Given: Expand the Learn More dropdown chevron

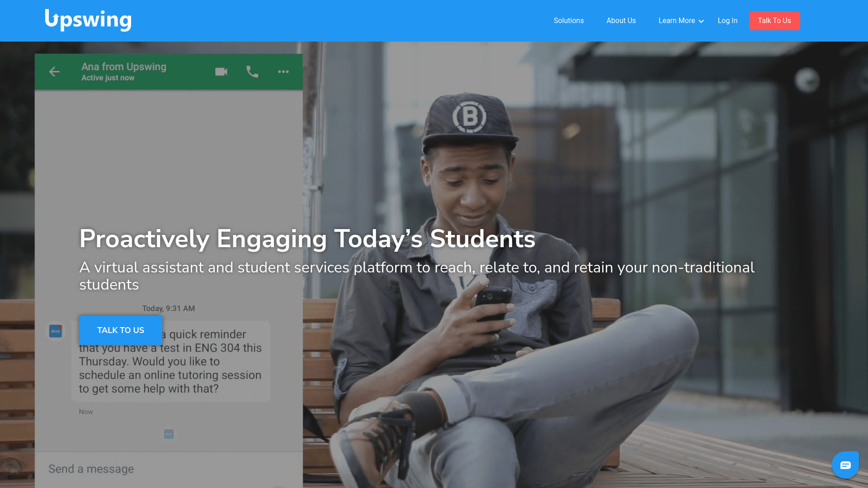Looking at the screenshot, I should (701, 21).
